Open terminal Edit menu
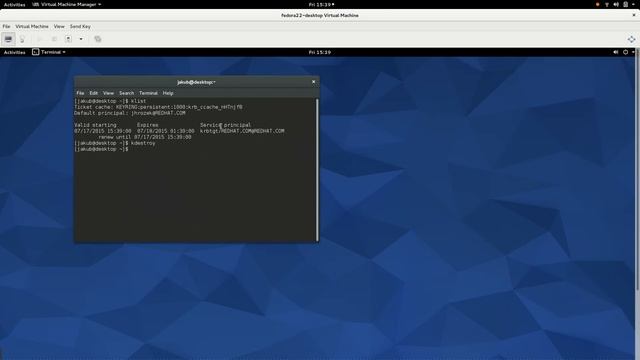This screenshot has width=640, height=360. 93,93
